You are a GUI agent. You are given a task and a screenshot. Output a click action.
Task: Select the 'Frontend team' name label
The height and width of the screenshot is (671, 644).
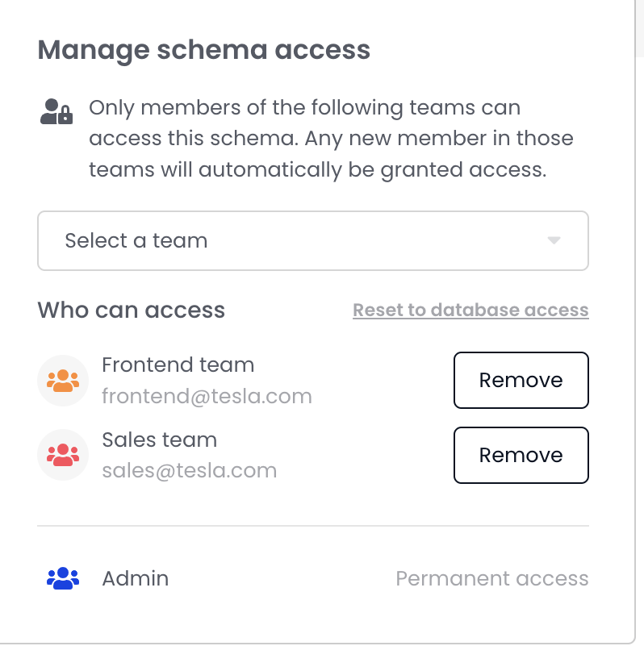[x=178, y=365]
